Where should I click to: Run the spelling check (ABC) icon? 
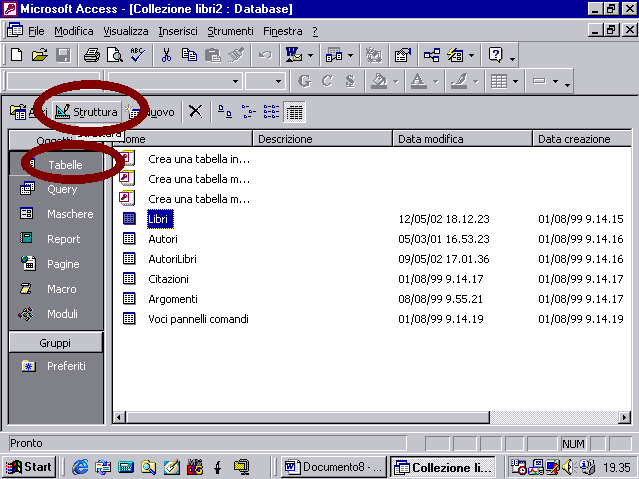[138, 55]
